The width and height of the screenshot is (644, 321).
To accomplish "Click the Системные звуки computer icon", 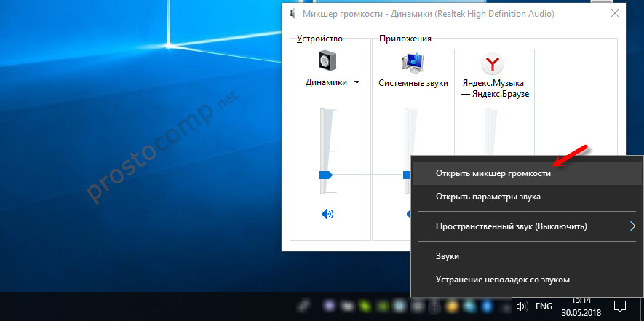I will tap(413, 62).
